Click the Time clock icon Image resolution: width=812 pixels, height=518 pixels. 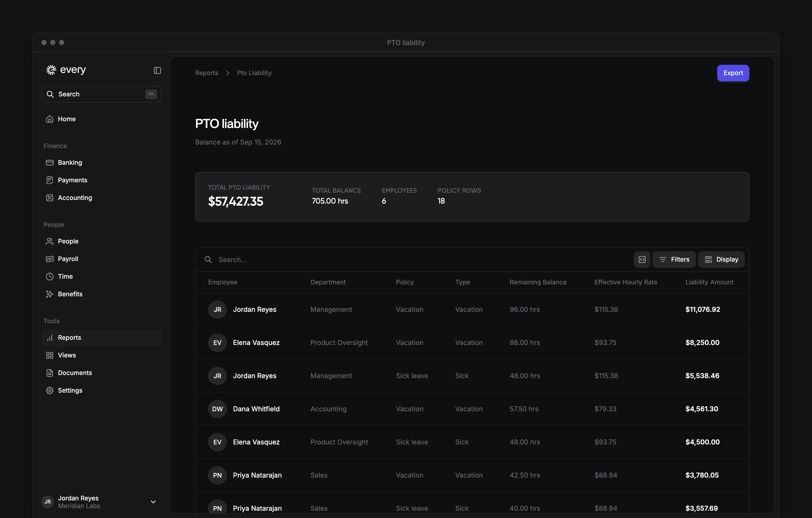pyautogui.click(x=49, y=277)
